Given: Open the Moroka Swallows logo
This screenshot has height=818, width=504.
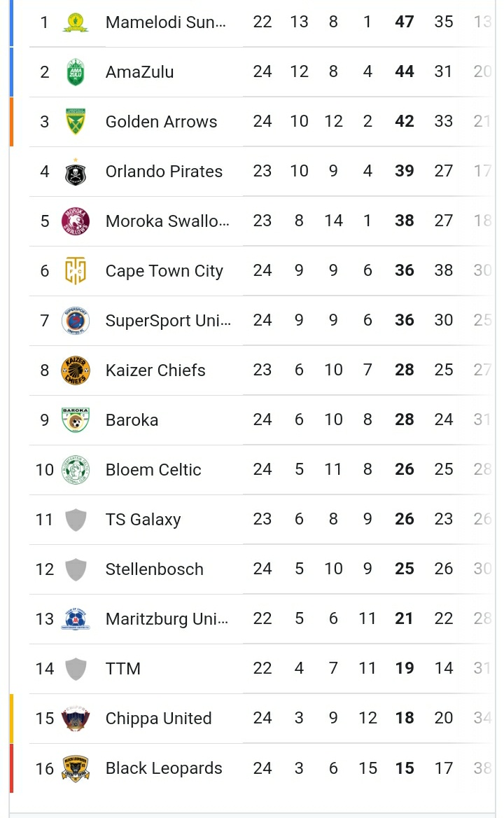Looking at the screenshot, I should coord(76,221).
